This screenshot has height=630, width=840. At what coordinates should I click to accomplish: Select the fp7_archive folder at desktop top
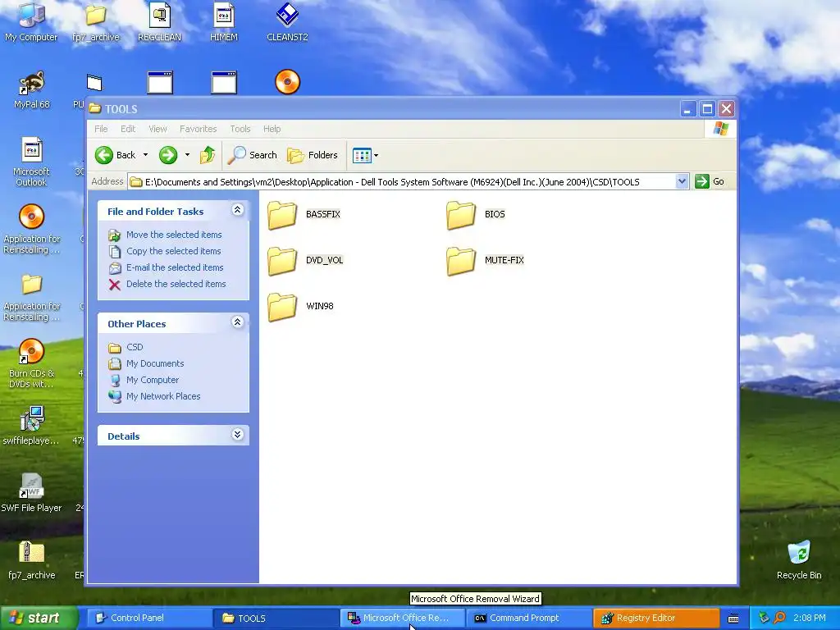95,16
